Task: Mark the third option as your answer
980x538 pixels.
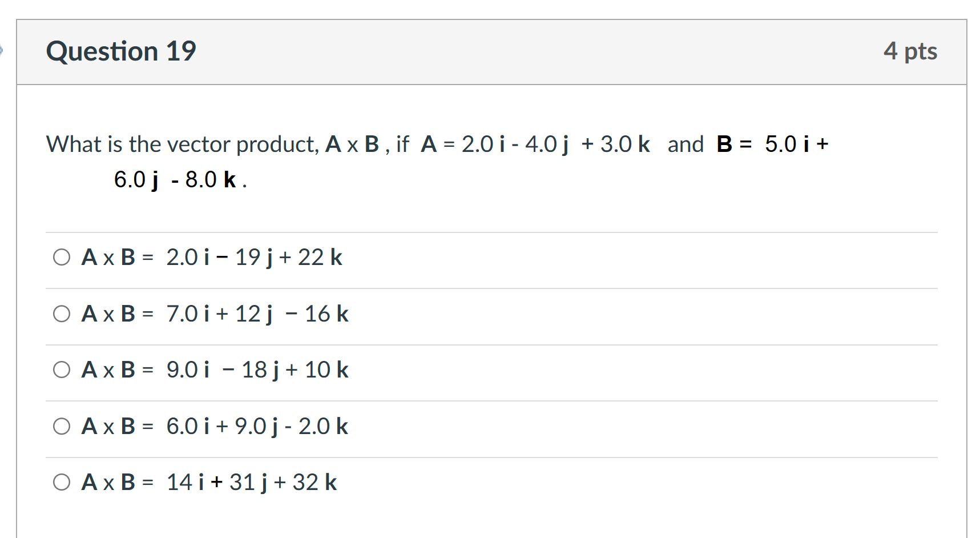Action: (x=62, y=370)
